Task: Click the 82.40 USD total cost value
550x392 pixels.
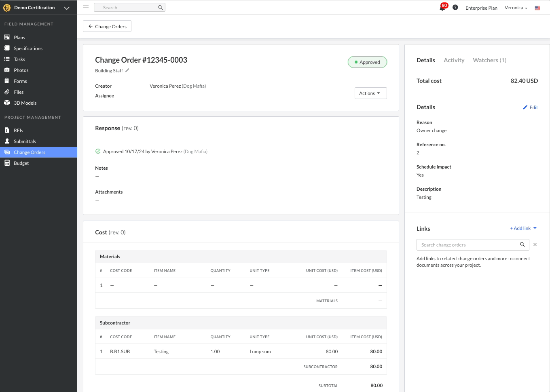Action: tap(524, 80)
